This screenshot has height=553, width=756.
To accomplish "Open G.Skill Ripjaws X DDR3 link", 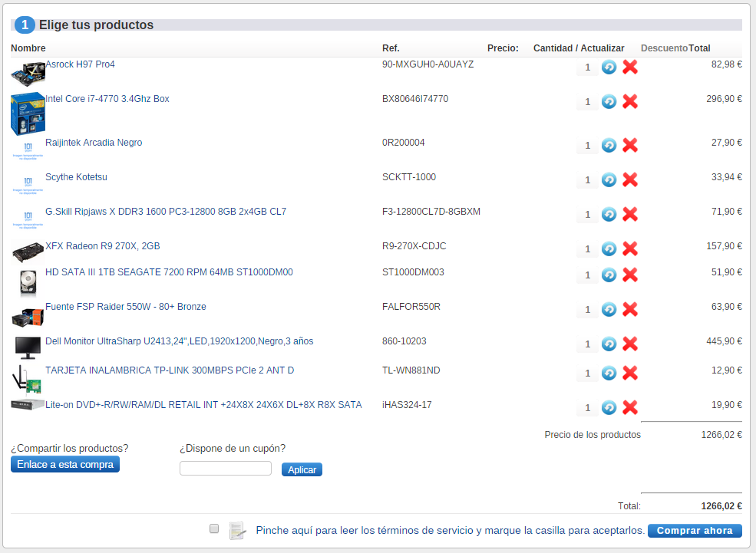I will pos(166,212).
